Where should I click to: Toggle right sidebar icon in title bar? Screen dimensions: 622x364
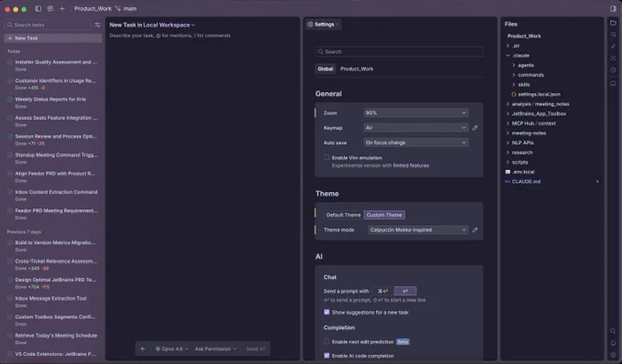(613, 8)
